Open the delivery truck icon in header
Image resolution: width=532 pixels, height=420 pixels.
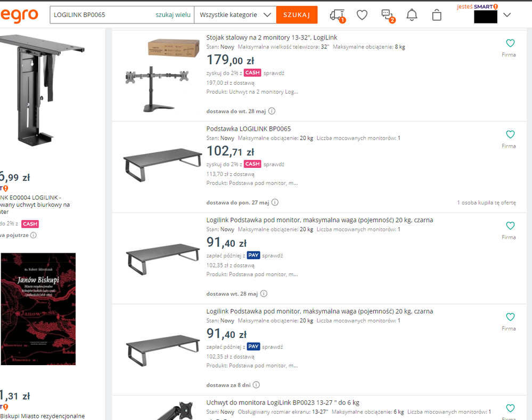tap(337, 15)
